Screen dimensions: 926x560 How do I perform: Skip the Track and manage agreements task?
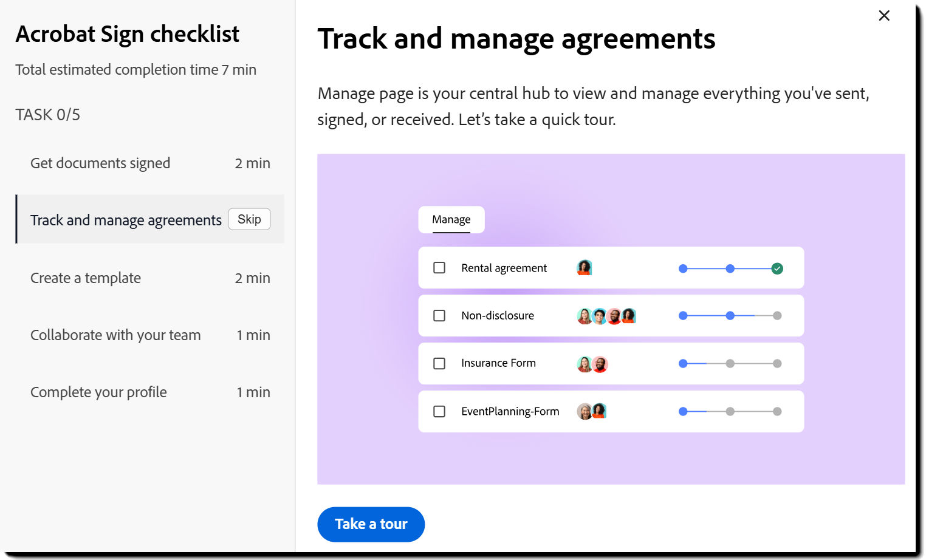pos(249,219)
